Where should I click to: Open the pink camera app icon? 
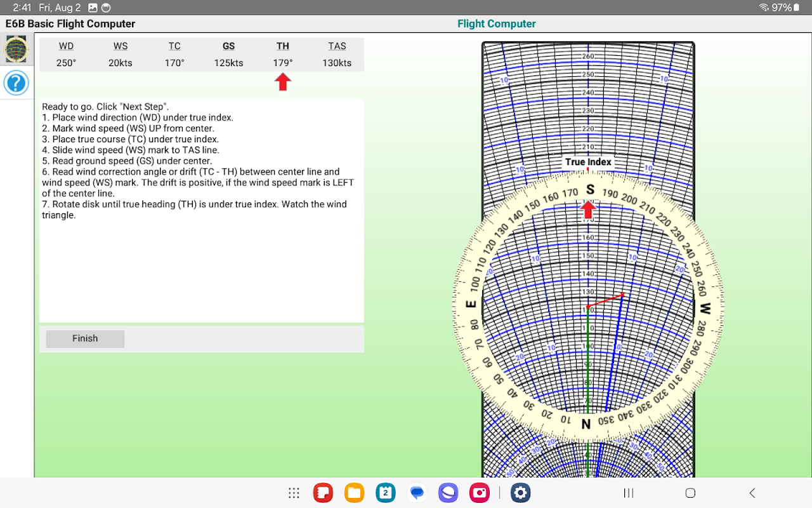click(480, 493)
